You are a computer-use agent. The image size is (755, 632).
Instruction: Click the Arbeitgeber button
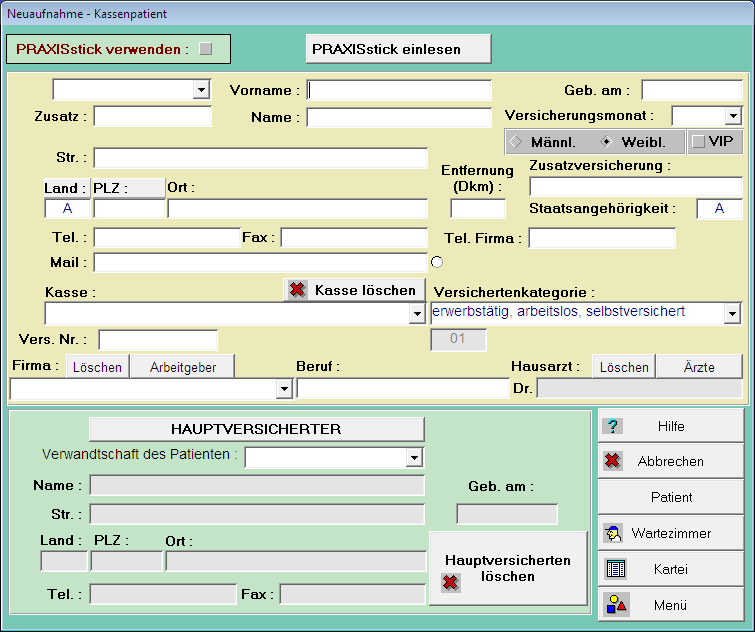[x=183, y=367]
